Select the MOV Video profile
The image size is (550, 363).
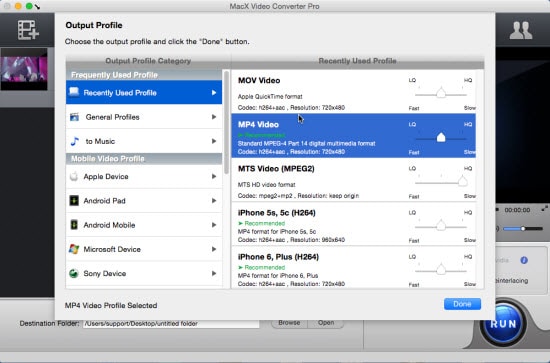coord(354,92)
